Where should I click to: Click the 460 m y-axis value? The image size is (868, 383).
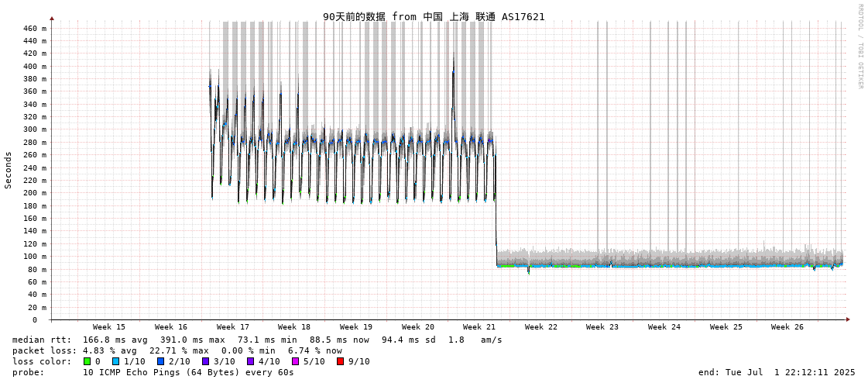[x=35, y=28]
